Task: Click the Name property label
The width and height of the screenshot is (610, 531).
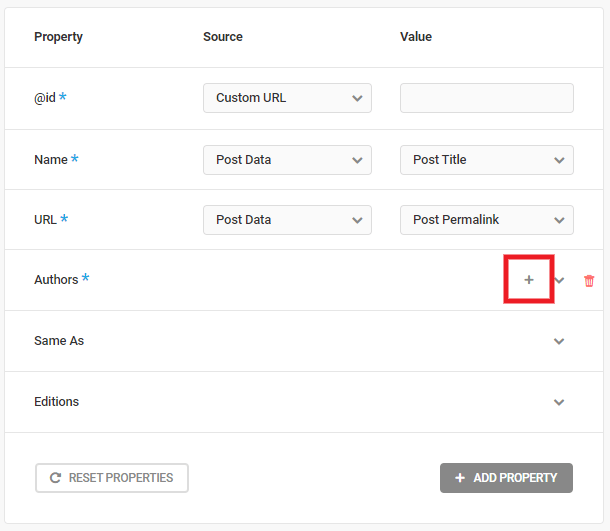Action: 51,159
